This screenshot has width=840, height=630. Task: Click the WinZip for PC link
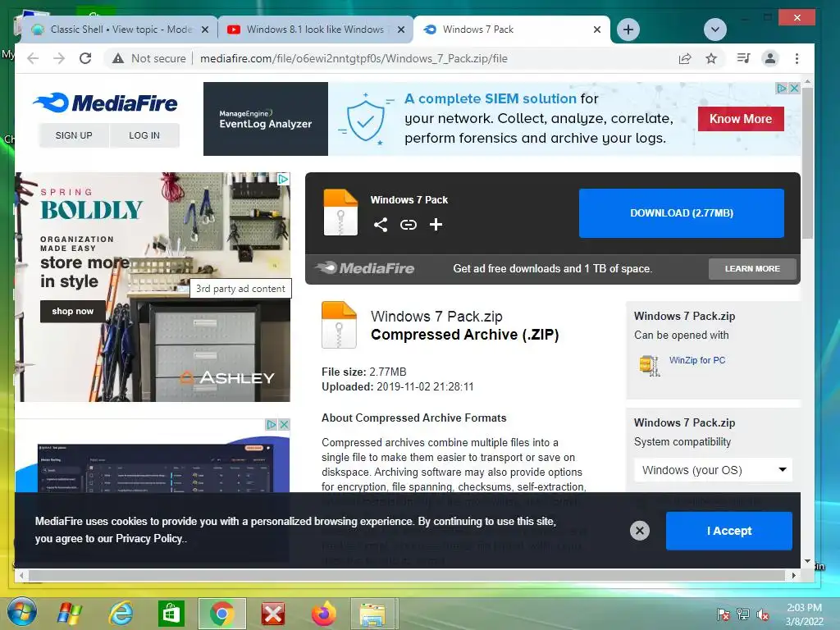tap(697, 360)
